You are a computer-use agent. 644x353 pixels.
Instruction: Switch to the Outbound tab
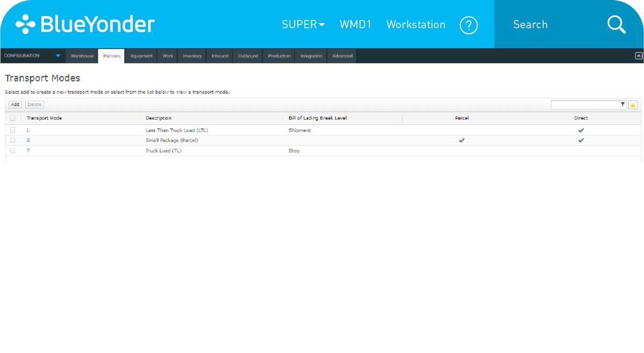coord(247,55)
